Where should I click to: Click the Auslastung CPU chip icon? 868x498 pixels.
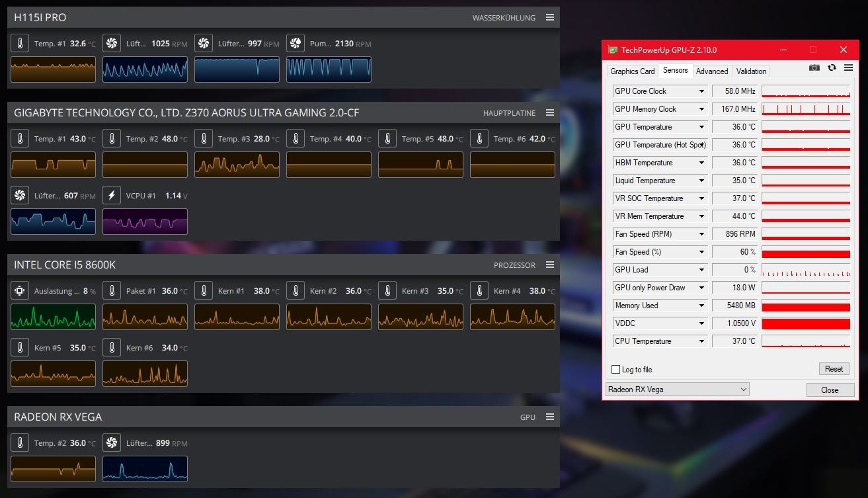pos(20,291)
